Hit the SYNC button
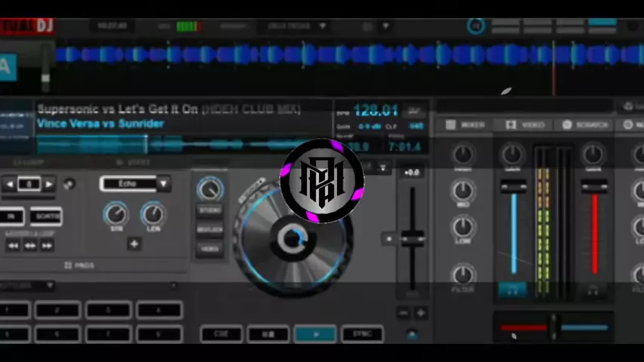Screen dimensions: 644x362 362,333
